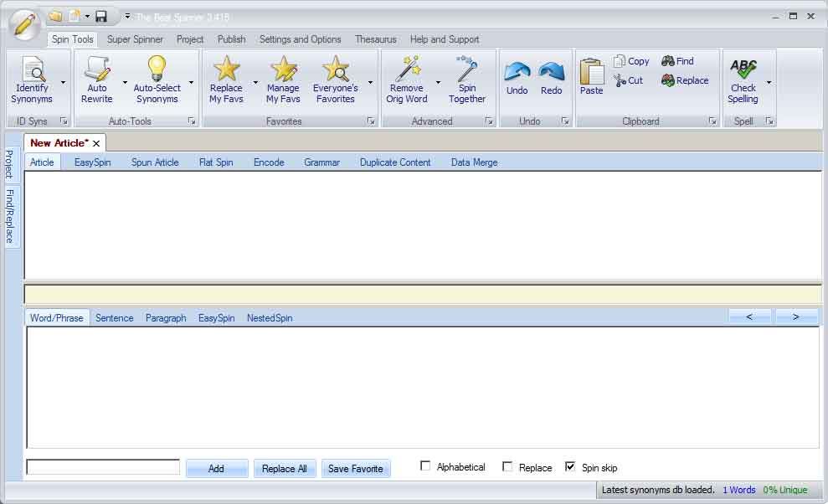Expand the Identify Synonyms dropdown arrow
The image size is (828, 504).
(64, 82)
